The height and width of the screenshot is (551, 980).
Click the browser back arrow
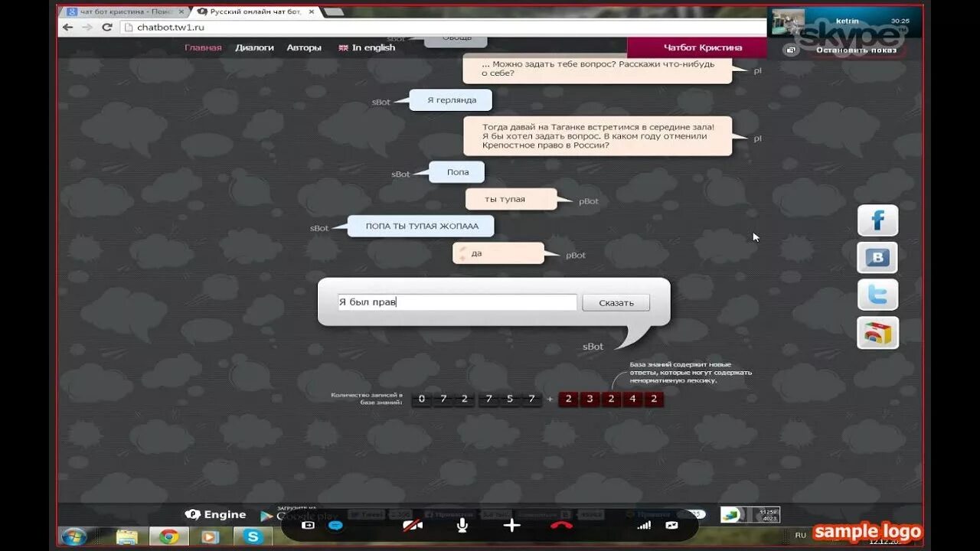coord(67,27)
